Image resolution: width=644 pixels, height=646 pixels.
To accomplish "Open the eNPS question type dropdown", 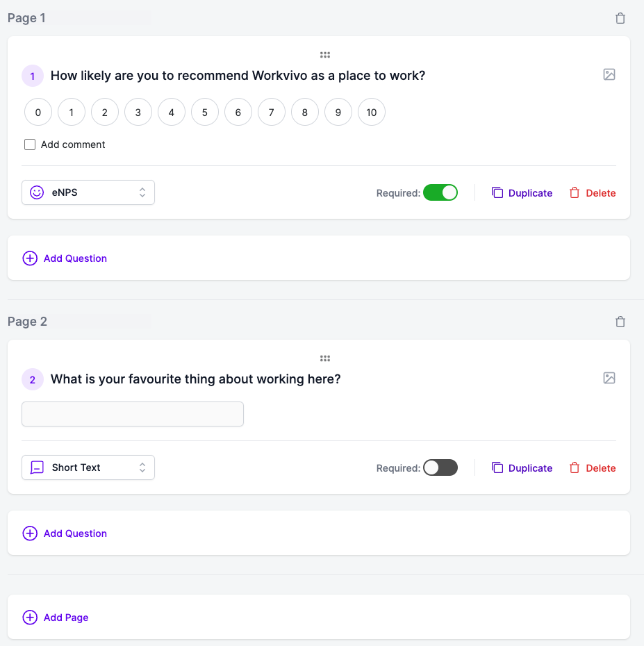I will tap(88, 192).
